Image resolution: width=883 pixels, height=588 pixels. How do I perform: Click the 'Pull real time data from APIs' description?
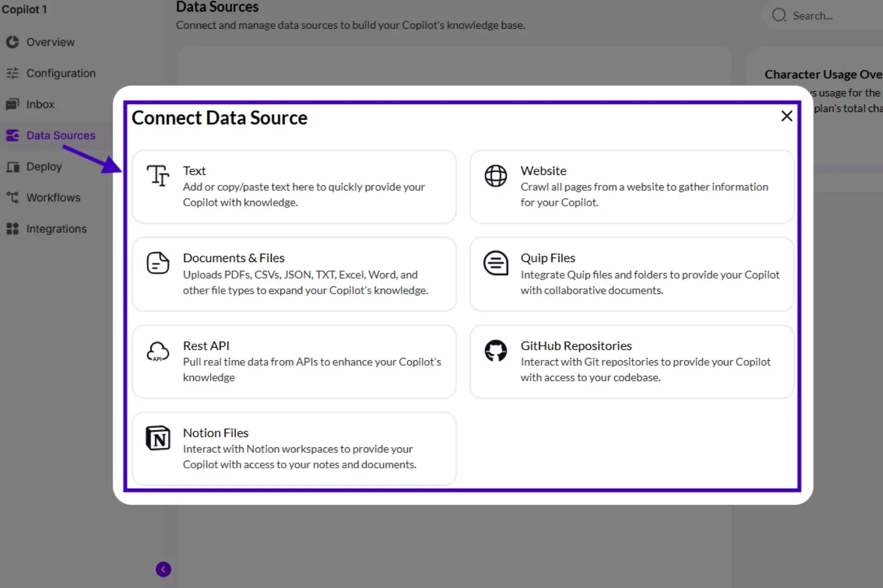point(312,370)
